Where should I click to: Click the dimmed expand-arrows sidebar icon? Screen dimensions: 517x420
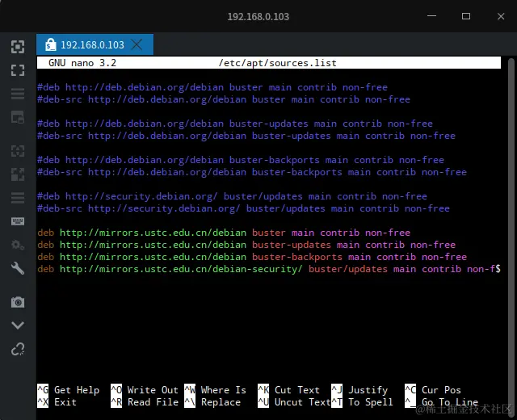tap(18, 151)
